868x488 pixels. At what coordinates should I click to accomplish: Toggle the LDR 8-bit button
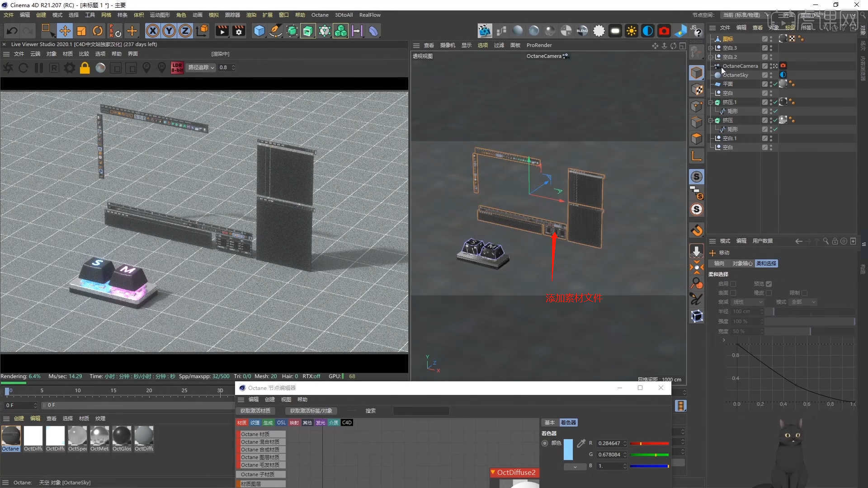click(177, 68)
